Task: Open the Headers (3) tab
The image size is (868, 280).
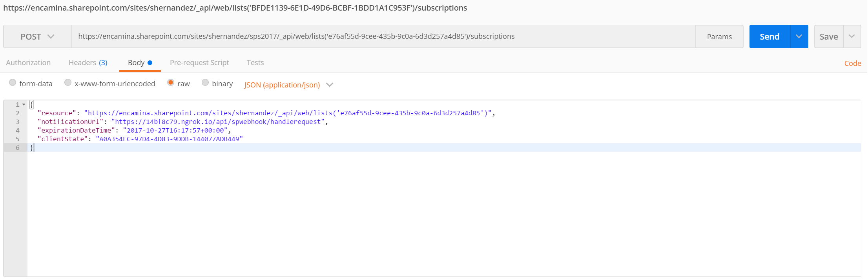Action: pyautogui.click(x=88, y=63)
